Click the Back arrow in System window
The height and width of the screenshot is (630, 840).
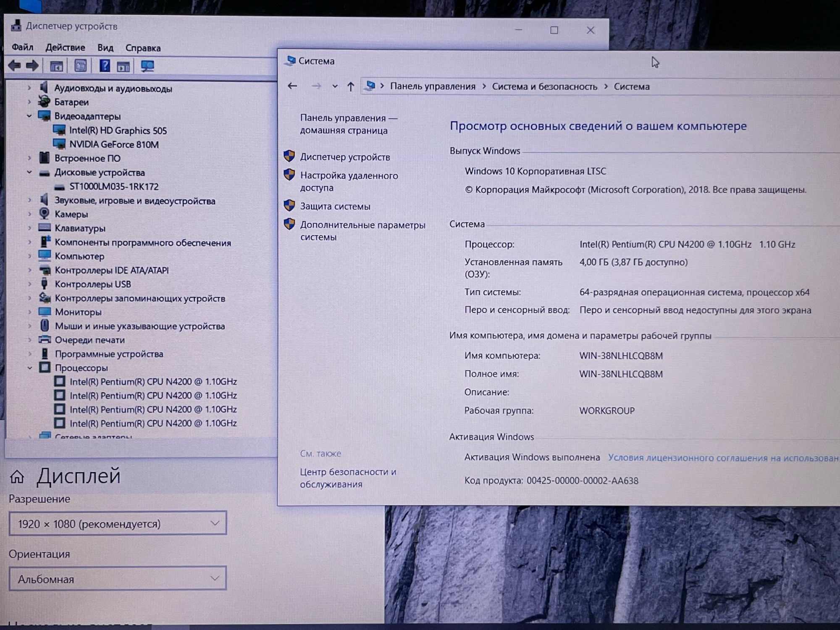[292, 86]
